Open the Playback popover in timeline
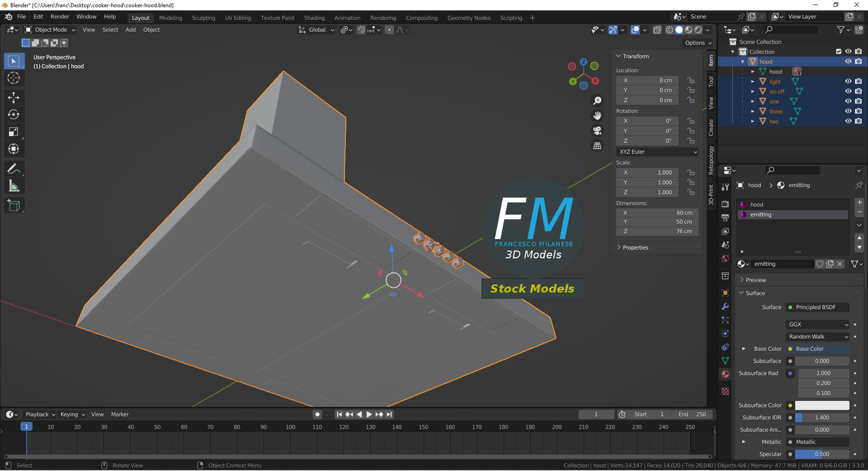 tap(40, 414)
